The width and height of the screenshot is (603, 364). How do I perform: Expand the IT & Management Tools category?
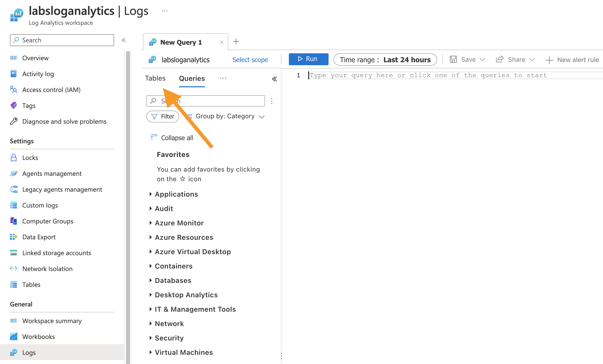tap(151, 309)
